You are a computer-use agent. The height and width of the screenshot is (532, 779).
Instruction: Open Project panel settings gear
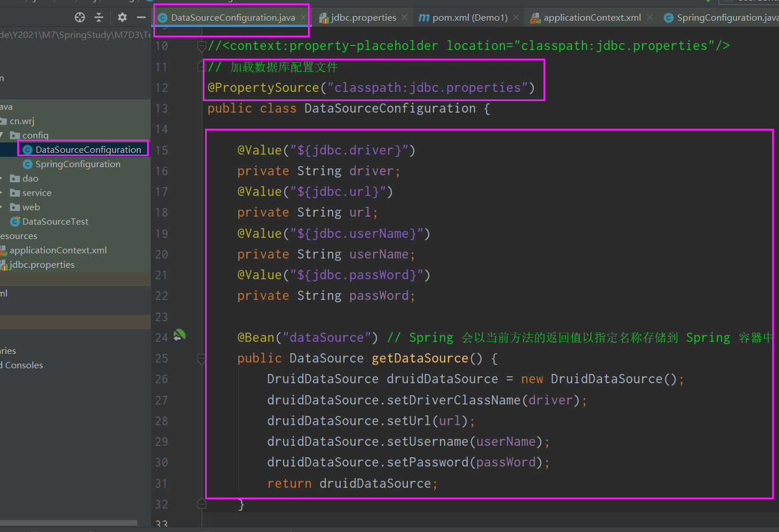pos(122,17)
